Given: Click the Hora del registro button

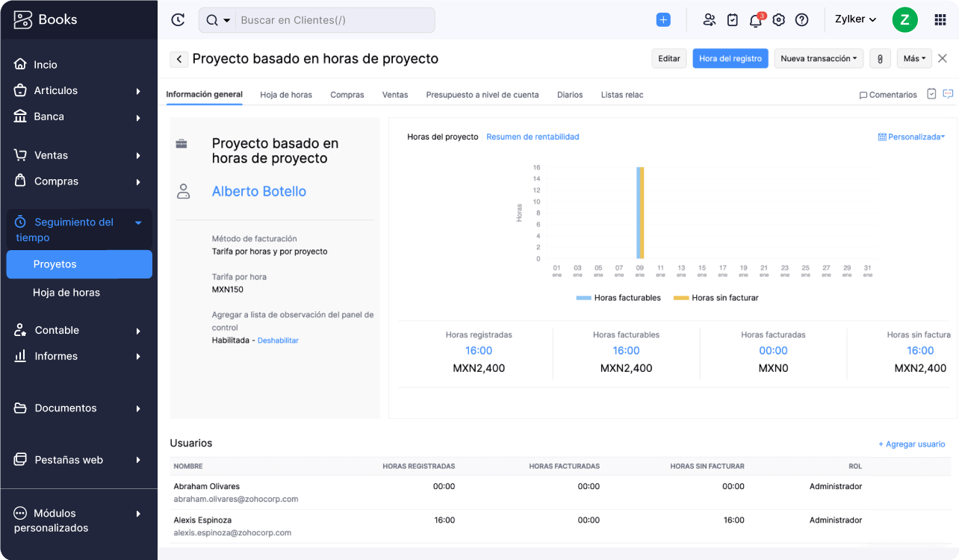Looking at the screenshot, I should click(730, 58).
